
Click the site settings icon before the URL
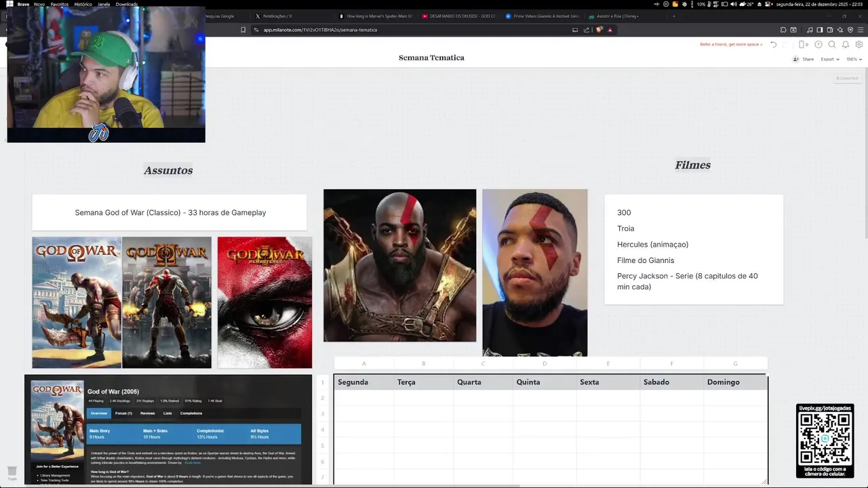(256, 30)
